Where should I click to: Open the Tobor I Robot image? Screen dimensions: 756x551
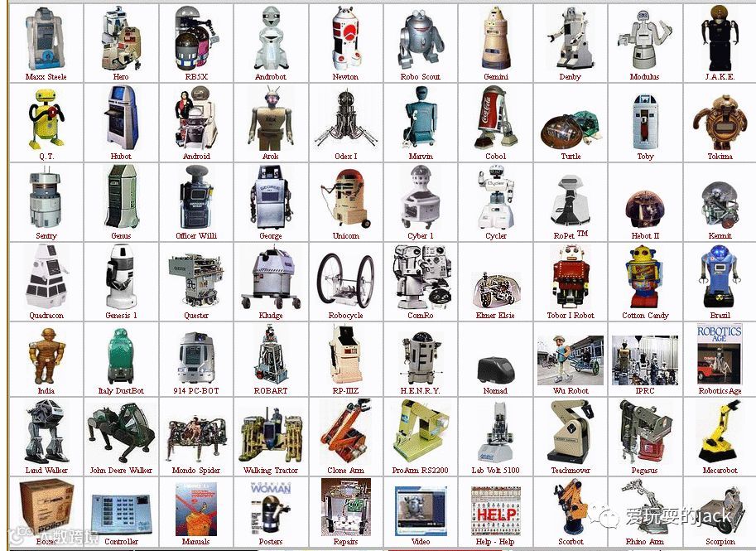pos(571,277)
